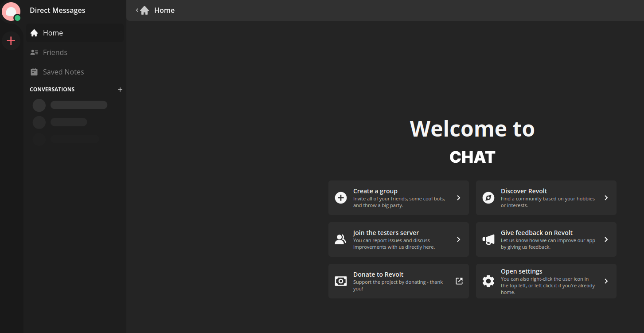
Task: Click the user avatar in the server rail
Action: point(11,12)
